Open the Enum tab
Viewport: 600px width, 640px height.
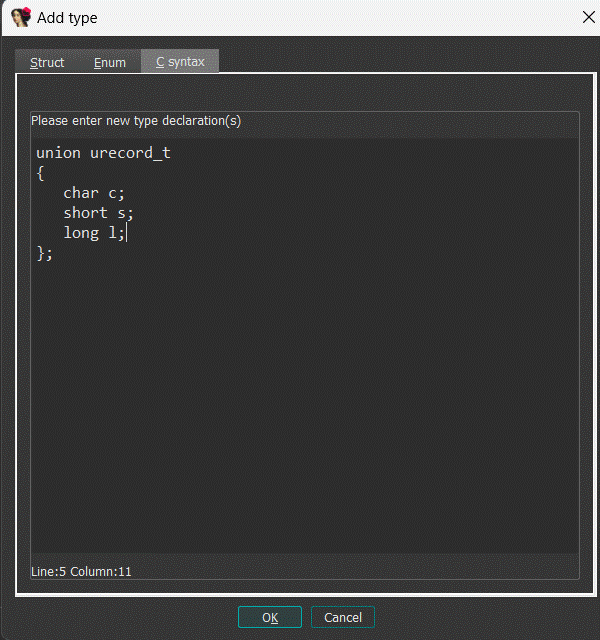coord(110,62)
